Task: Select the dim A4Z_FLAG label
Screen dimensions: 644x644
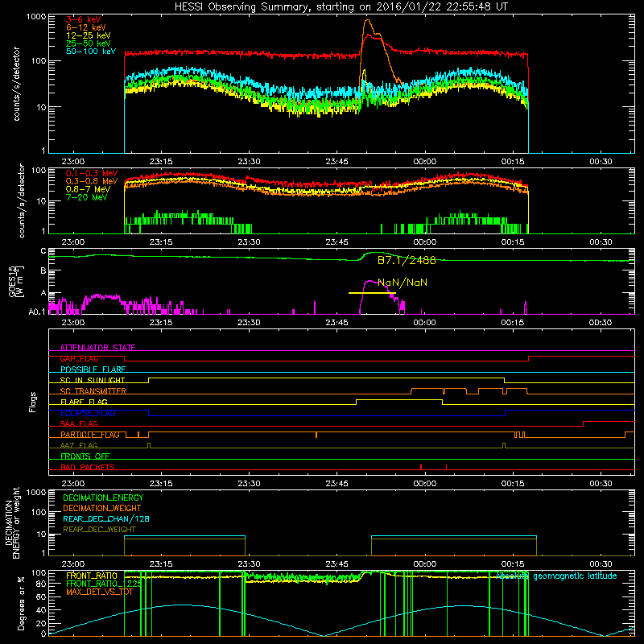Action: click(x=79, y=446)
